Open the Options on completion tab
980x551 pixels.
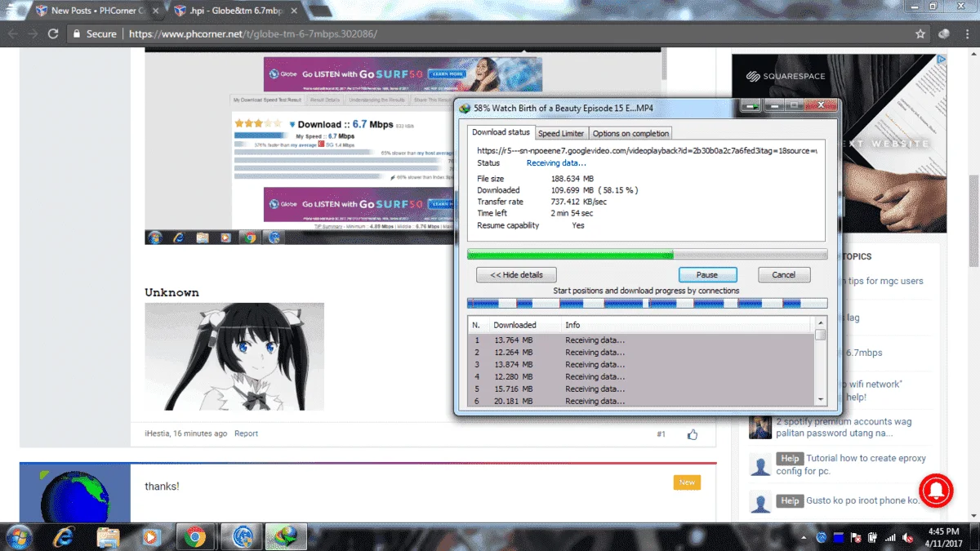630,133
